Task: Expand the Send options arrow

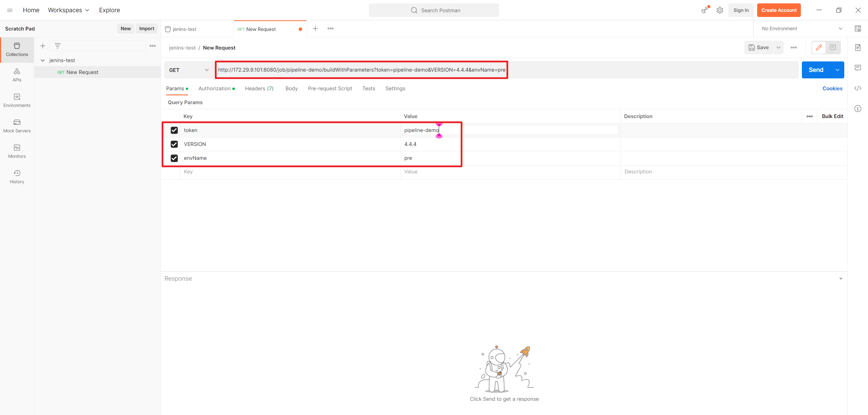Action: (837, 70)
